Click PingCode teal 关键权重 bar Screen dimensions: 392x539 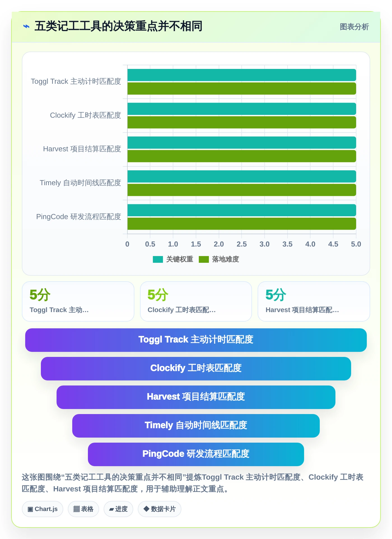click(x=242, y=210)
